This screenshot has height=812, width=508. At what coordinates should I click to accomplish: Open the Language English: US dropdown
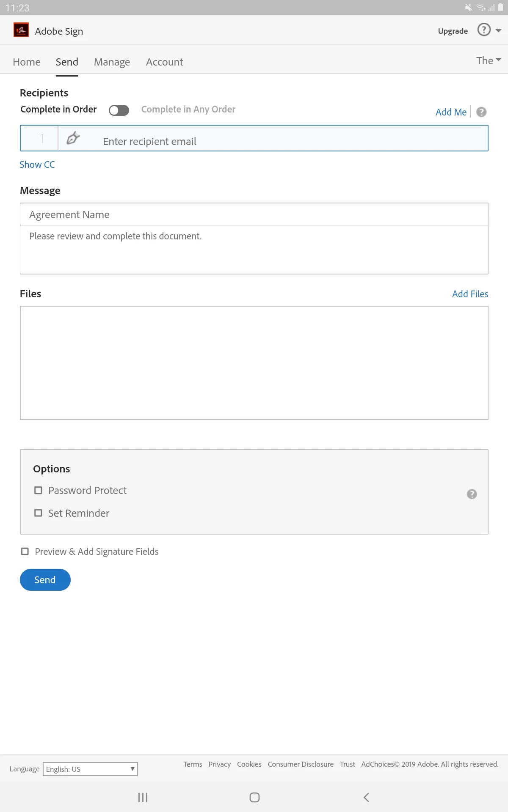coord(90,769)
